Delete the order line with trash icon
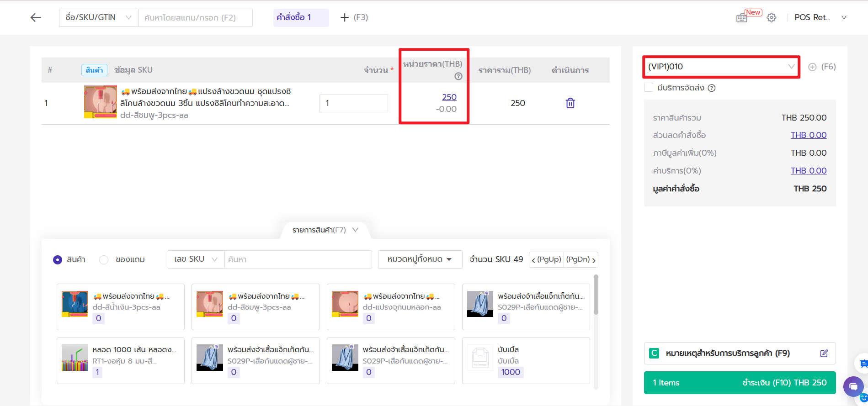 pos(570,103)
